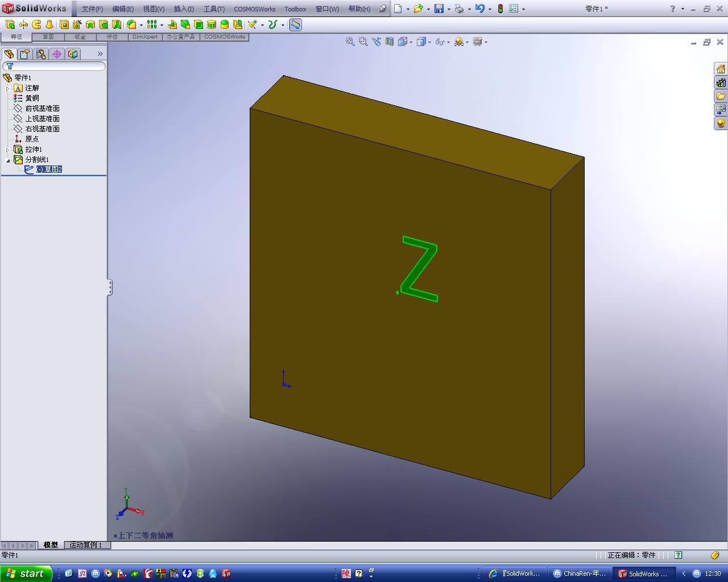
Task: Open the dropdown arrow beside the Fillet icon
Action: point(140,25)
